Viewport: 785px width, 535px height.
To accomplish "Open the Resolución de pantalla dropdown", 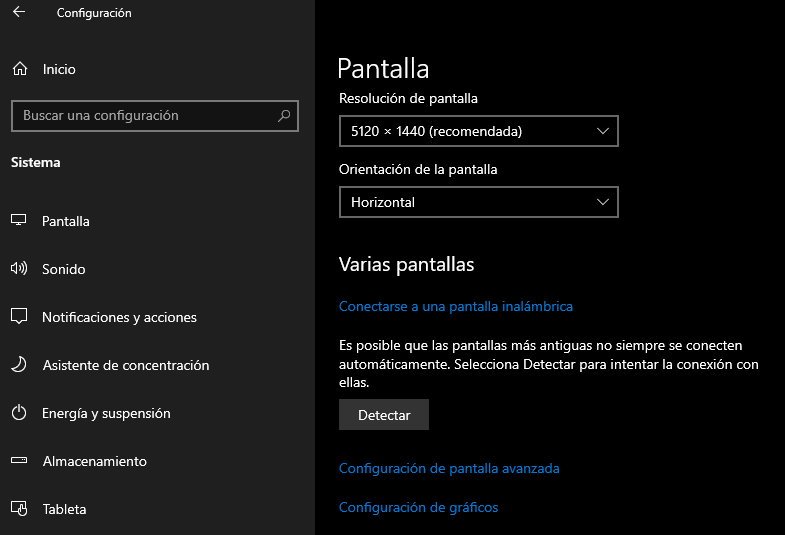I will point(478,131).
